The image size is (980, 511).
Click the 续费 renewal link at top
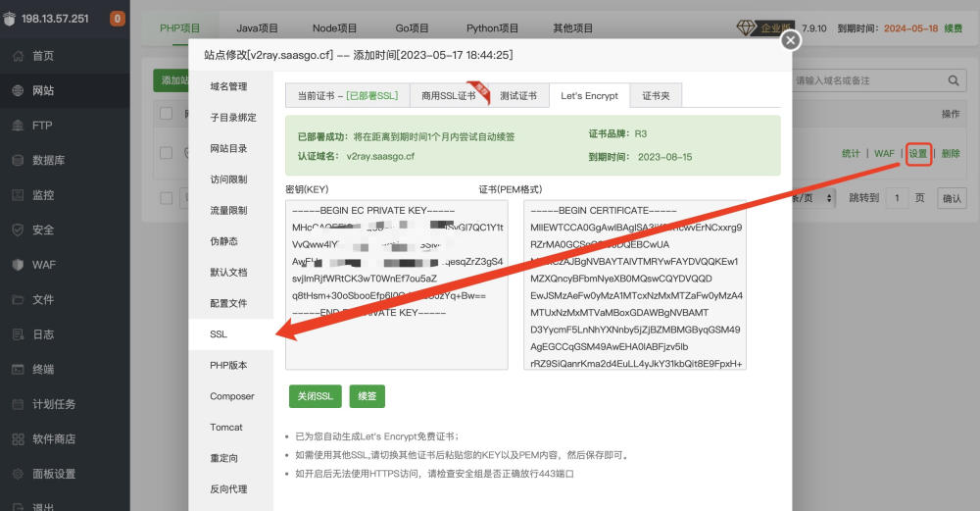coord(954,28)
